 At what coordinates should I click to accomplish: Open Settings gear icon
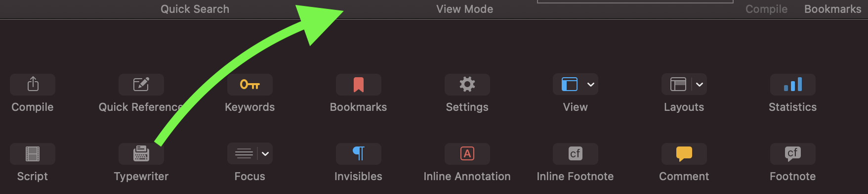[467, 84]
